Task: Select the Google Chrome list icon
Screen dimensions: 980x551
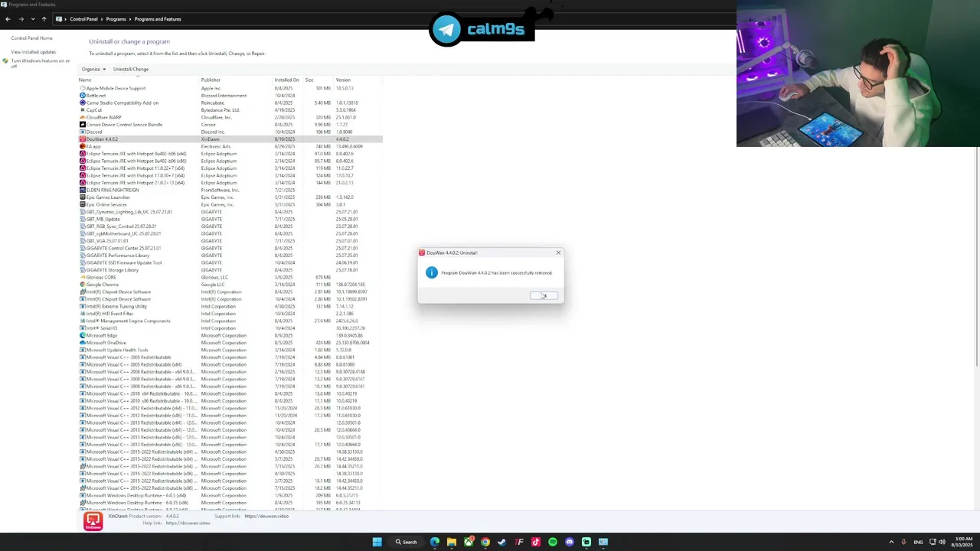Action: (83, 285)
